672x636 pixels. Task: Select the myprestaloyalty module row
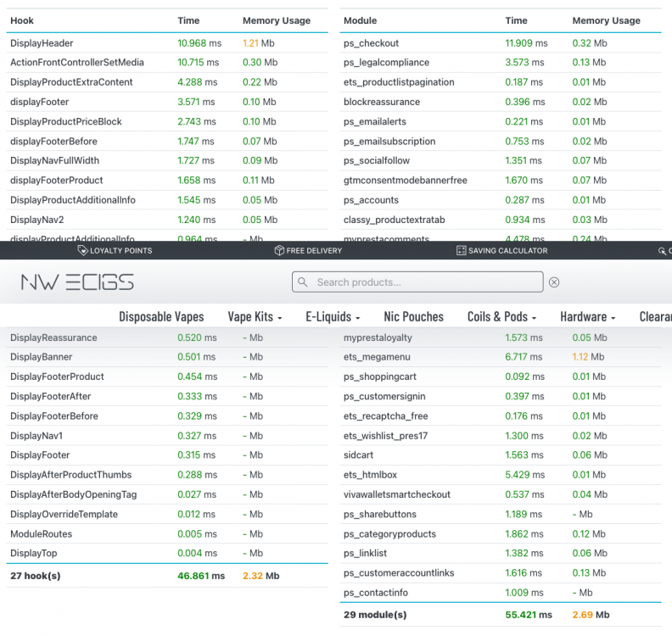point(501,338)
